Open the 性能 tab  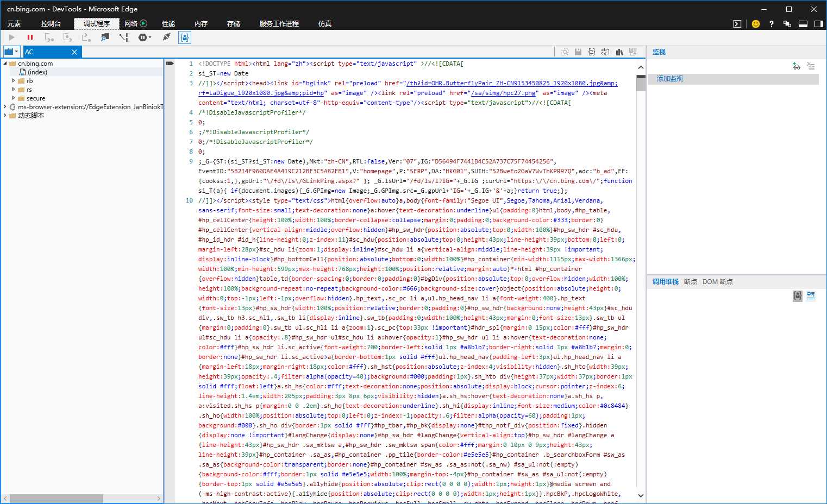pos(168,24)
